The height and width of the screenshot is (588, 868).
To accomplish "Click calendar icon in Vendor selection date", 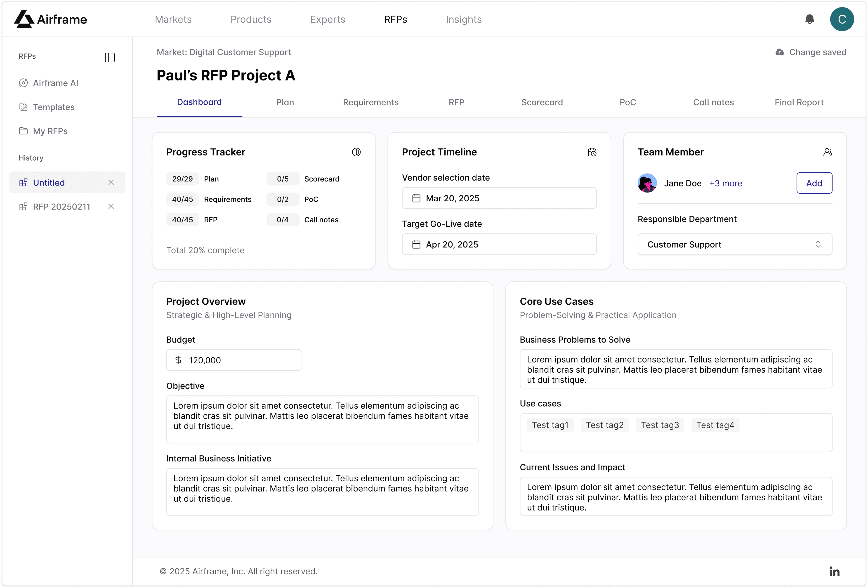I will coord(416,198).
